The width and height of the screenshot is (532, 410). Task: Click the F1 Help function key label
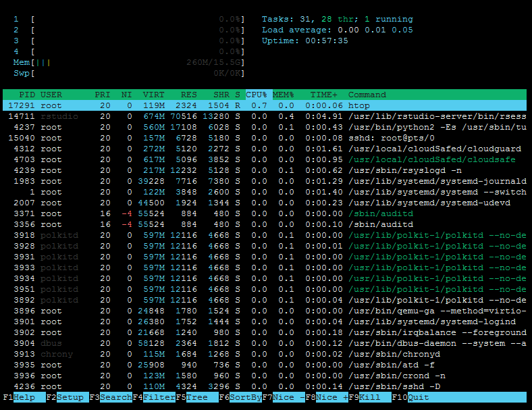pos(24,397)
